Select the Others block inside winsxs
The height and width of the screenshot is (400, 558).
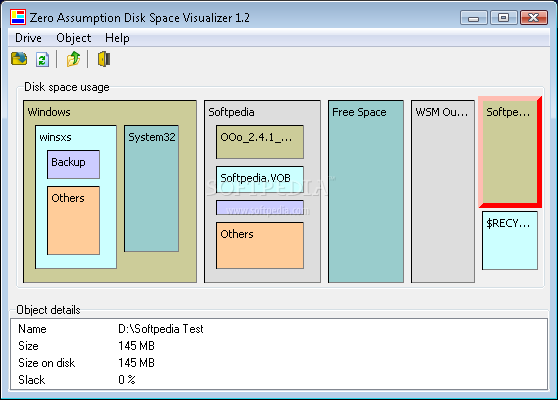[73, 221]
